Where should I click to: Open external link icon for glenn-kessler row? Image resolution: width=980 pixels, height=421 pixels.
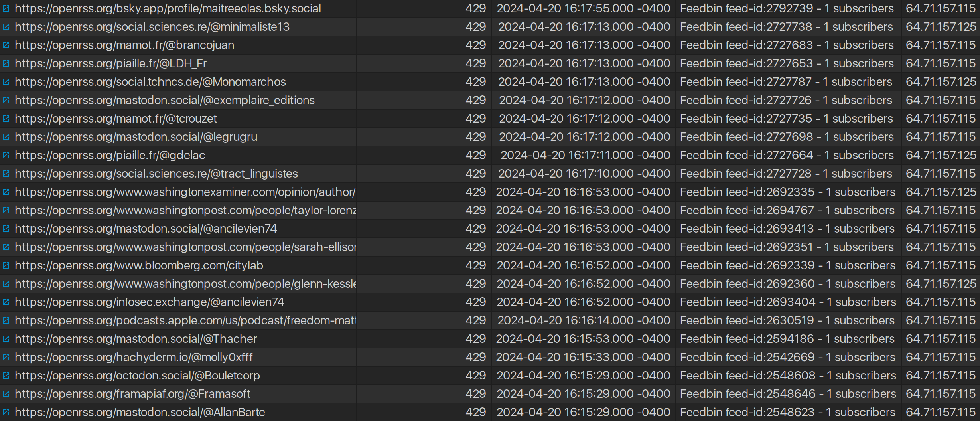coord(6,284)
